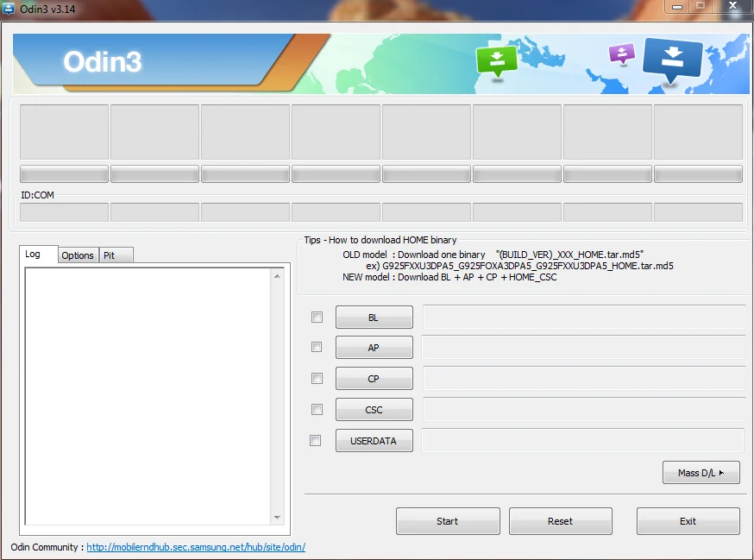Switch to the Pit tab
The height and width of the screenshot is (560, 754).
pyautogui.click(x=116, y=255)
